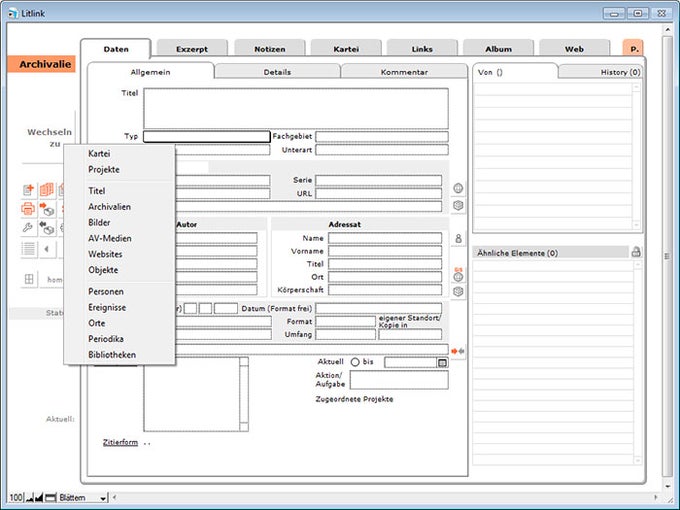Screen dimensions: 680x510
Task: Select Bilder in the popup menu
Action: coord(99,222)
